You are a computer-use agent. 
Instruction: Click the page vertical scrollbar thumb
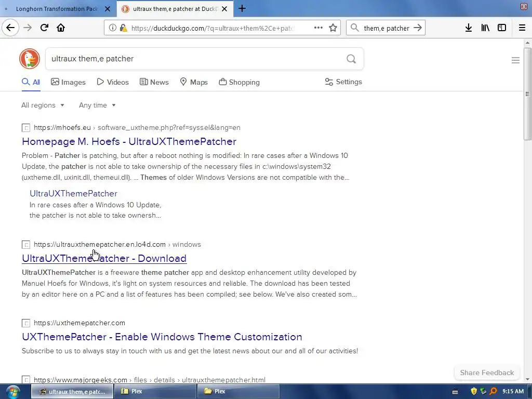pos(527,94)
